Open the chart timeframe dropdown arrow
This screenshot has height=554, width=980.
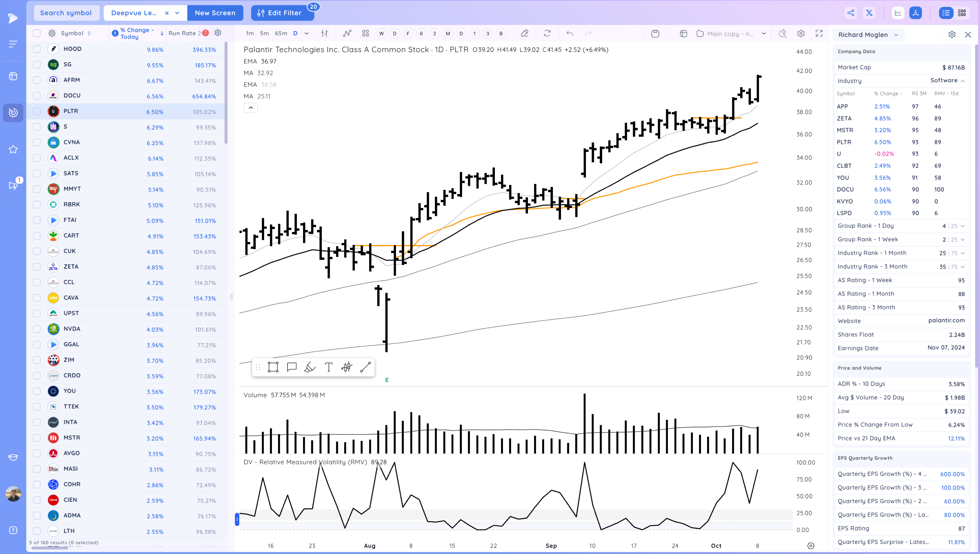(x=306, y=34)
